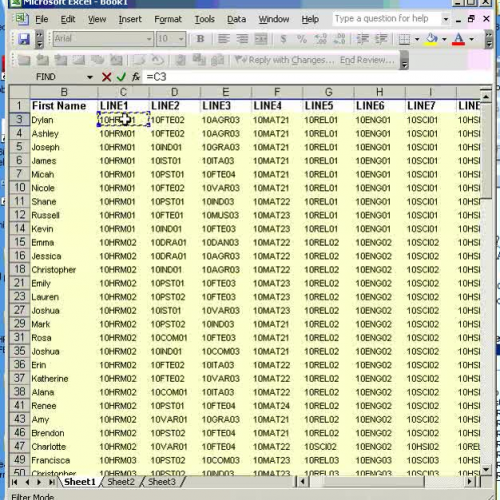Go to last sheet tab navigation arrow
This screenshot has height=500, width=500.
tap(52, 482)
